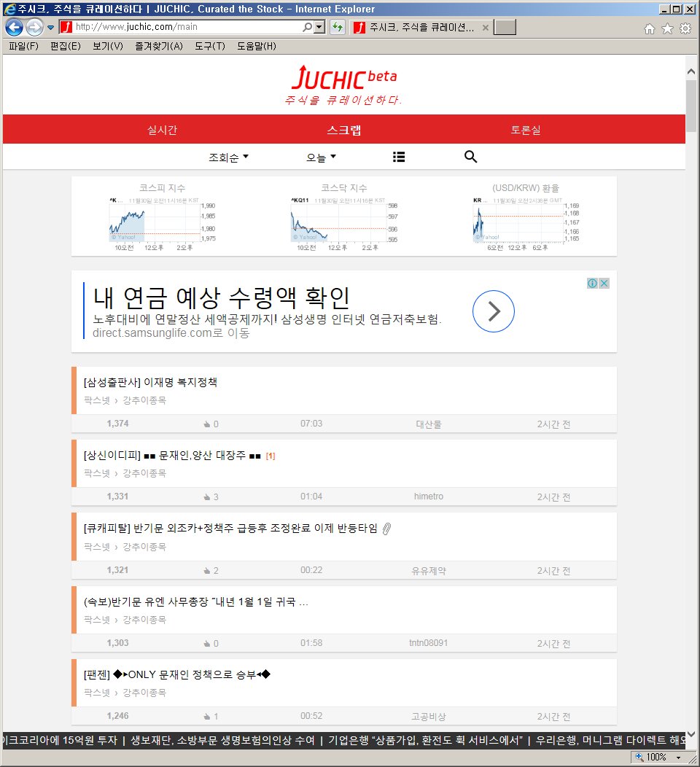
Task: Click the paperclip attachment icon
Action: tap(386, 529)
